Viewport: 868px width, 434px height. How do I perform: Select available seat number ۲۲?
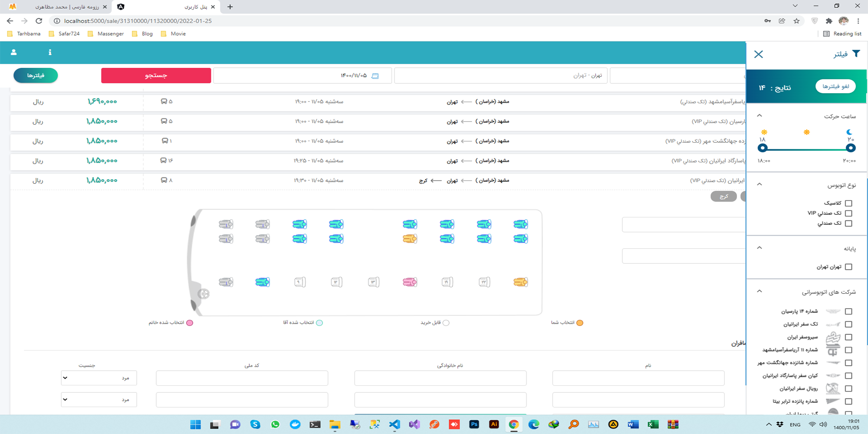[484, 282]
